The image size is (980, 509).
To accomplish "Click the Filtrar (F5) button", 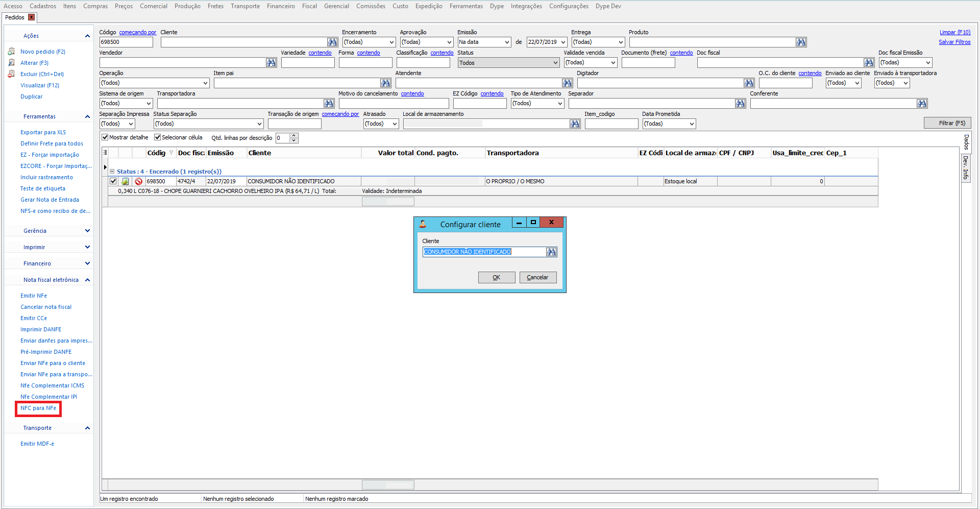I will 947,123.
